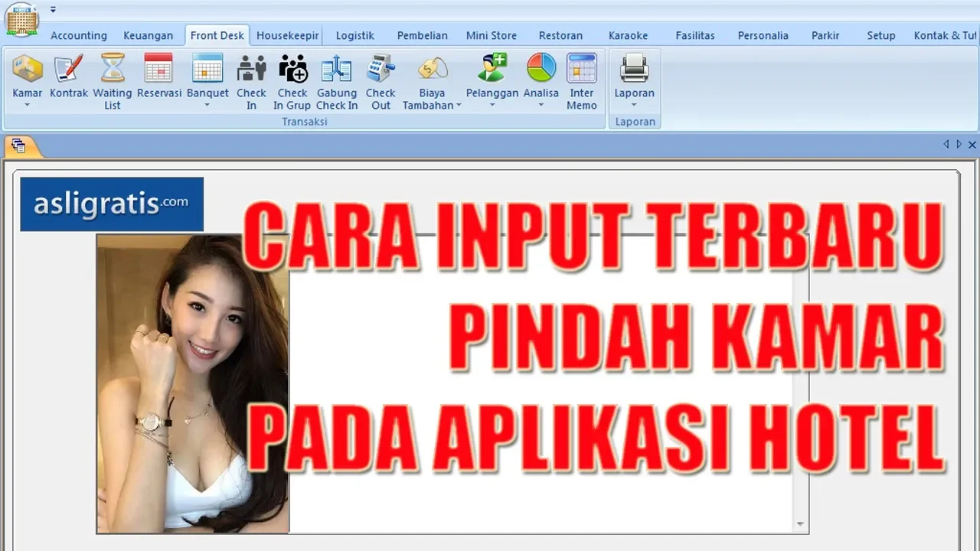Switch to the Karaoke tab
Image resolution: width=980 pixels, height=551 pixels.
pos(628,35)
